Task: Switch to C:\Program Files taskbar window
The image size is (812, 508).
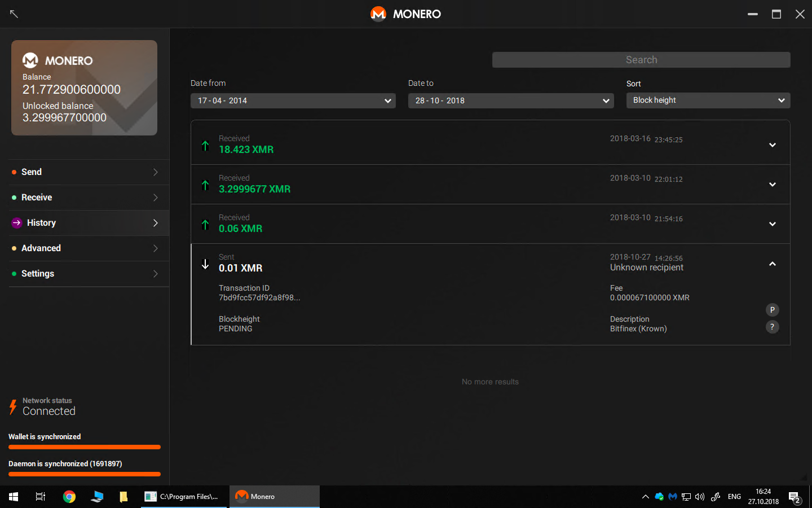Action: pyautogui.click(x=184, y=497)
